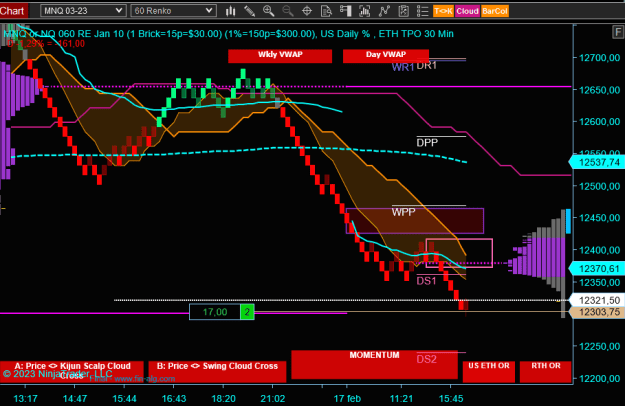Click the Wkly VWAP red button

[x=280, y=56]
